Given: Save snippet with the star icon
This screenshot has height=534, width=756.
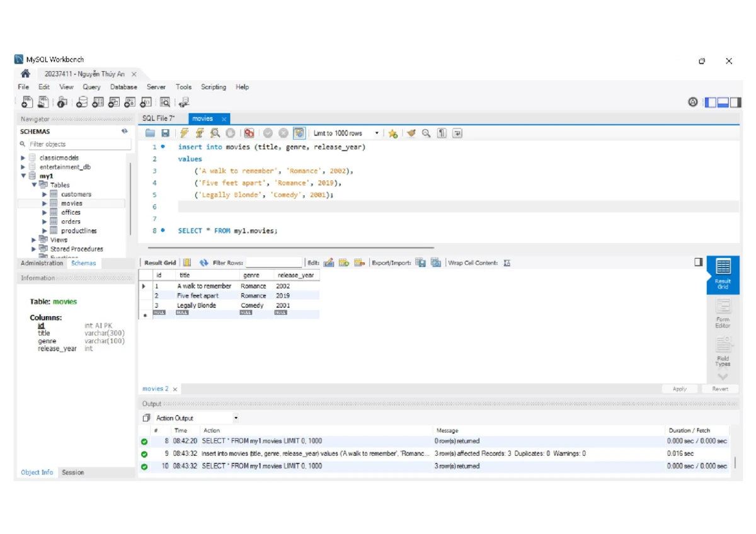Looking at the screenshot, I should (393, 133).
